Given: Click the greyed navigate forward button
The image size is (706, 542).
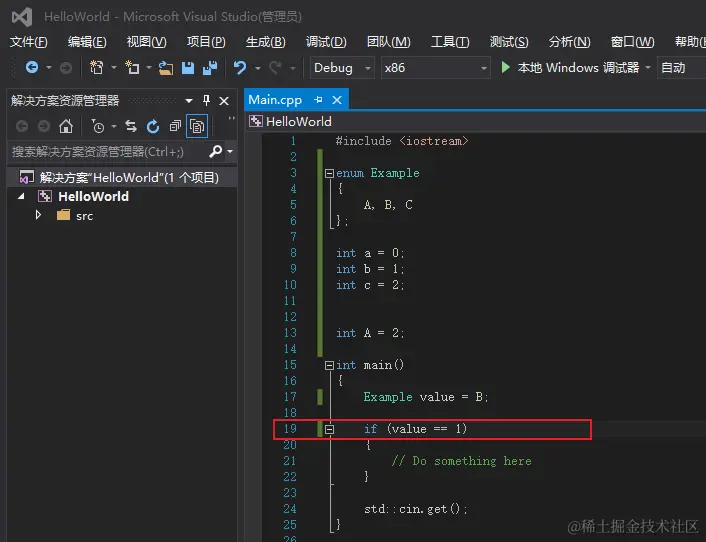Looking at the screenshot, I should tap(66, 68).
